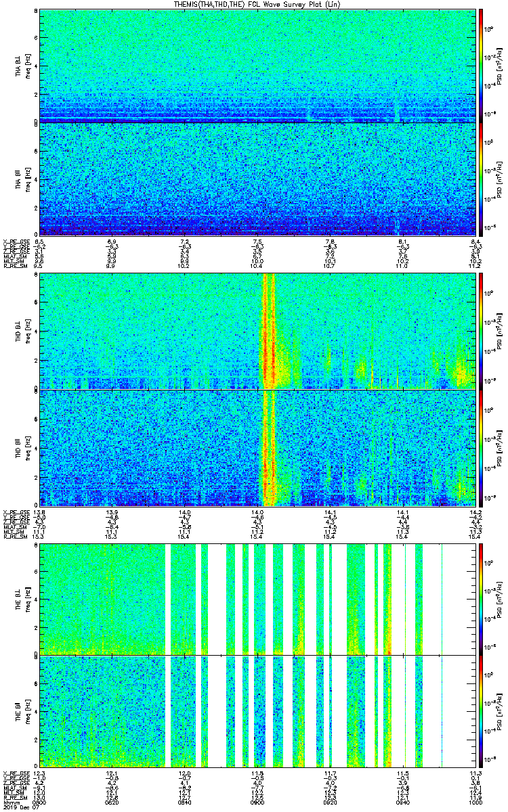Click the THA X_RE_GSE value 8.5
The width and height of the screenshot is (508, 812).
(39, 242)
